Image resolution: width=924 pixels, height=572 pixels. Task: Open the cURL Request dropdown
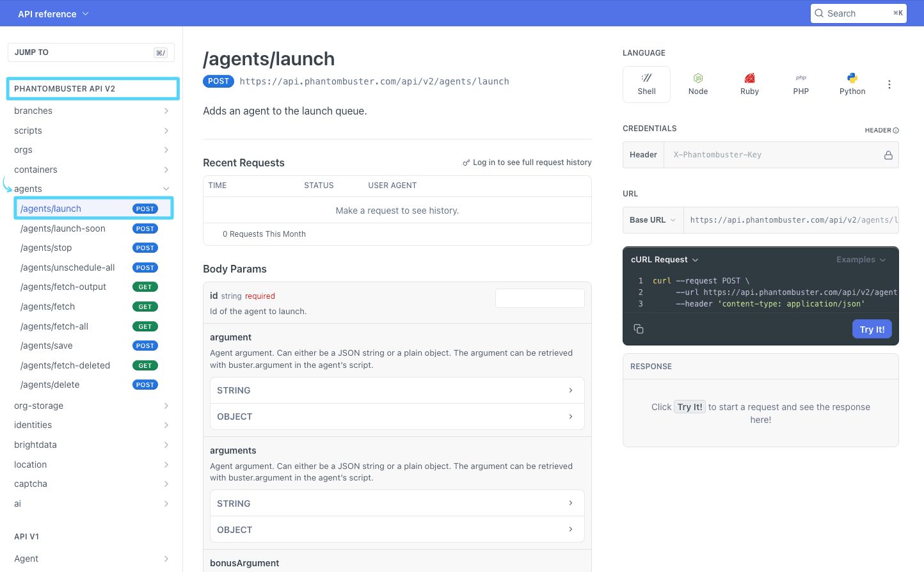[x=665, y=260]
